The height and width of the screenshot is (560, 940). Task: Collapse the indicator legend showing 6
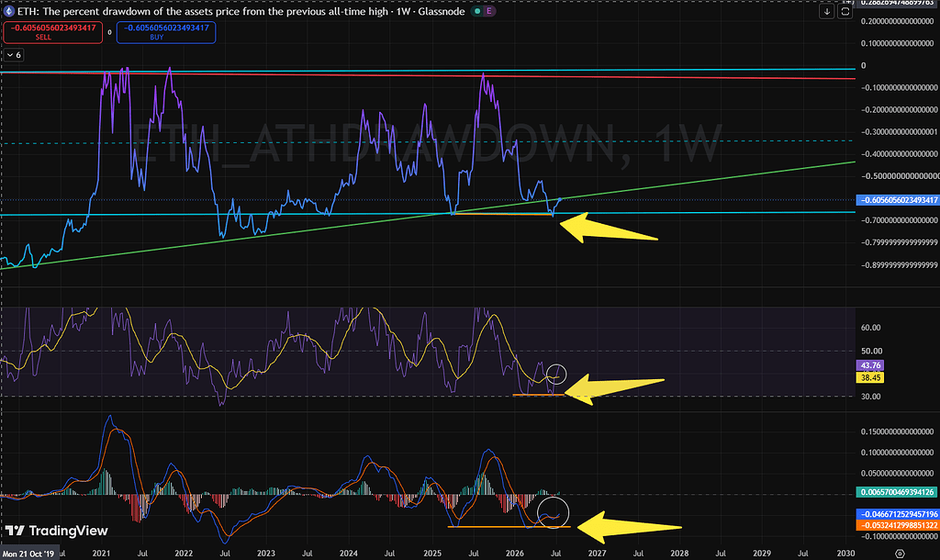14,54
